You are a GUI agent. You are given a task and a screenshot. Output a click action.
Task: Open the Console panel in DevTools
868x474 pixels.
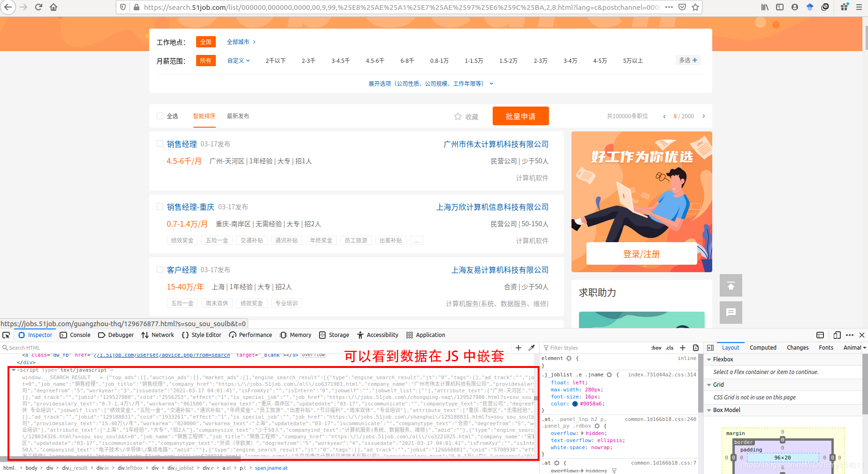[75, 335]
